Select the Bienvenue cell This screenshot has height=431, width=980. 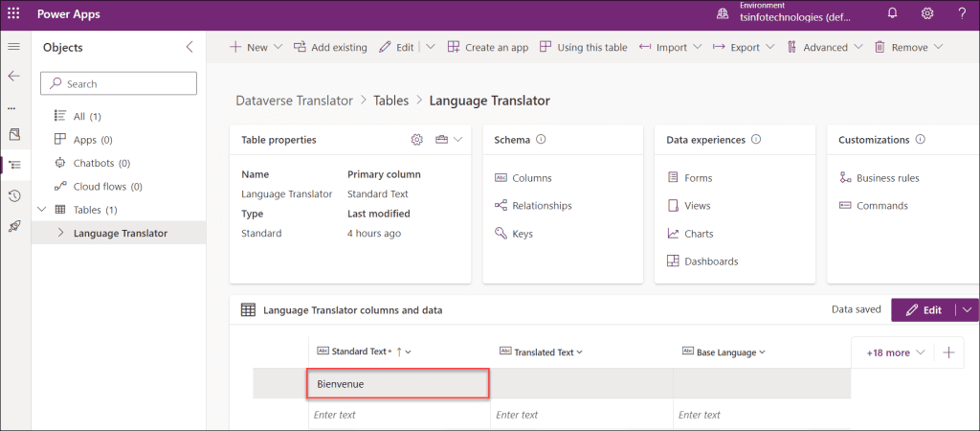(397, 383)
